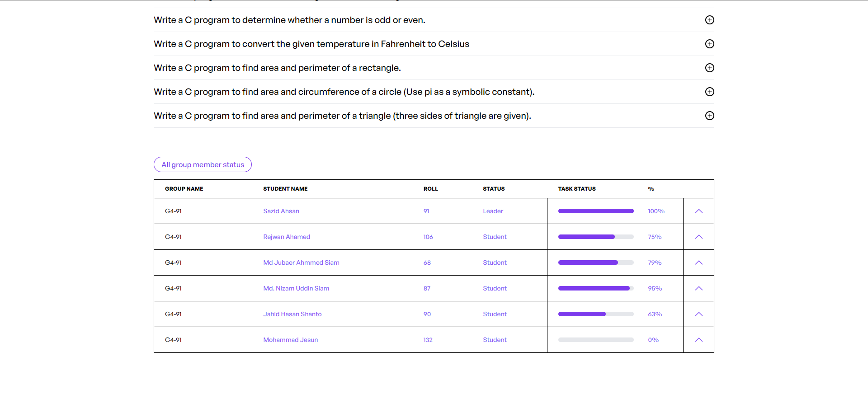
Task: Click the All group member status button
Action: click(203, 164)
